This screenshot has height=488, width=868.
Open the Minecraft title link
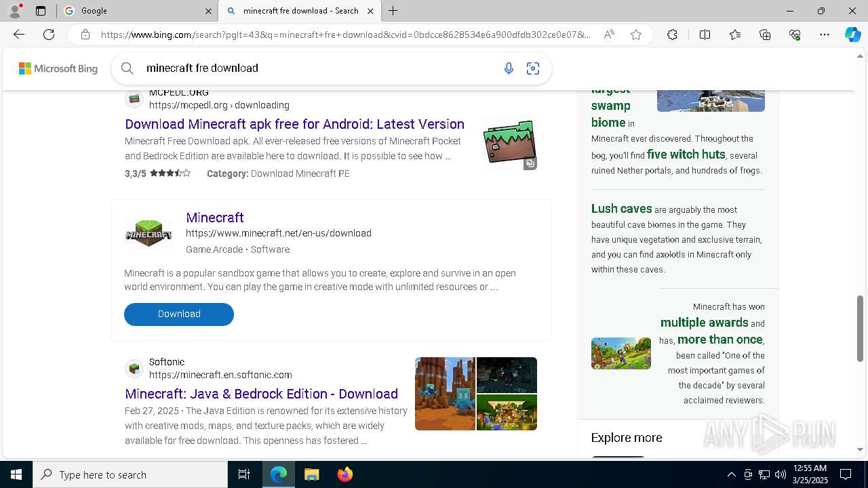pos(215,218)
